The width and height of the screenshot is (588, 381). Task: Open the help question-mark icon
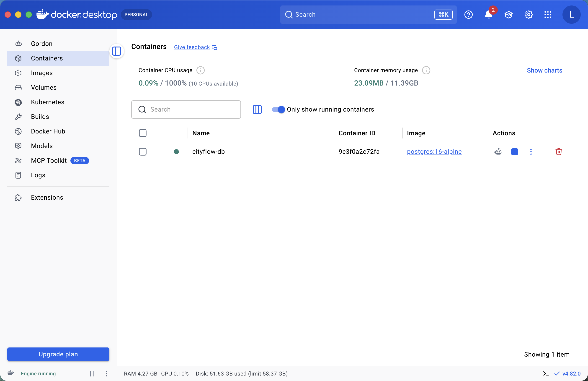pos(468,15)
